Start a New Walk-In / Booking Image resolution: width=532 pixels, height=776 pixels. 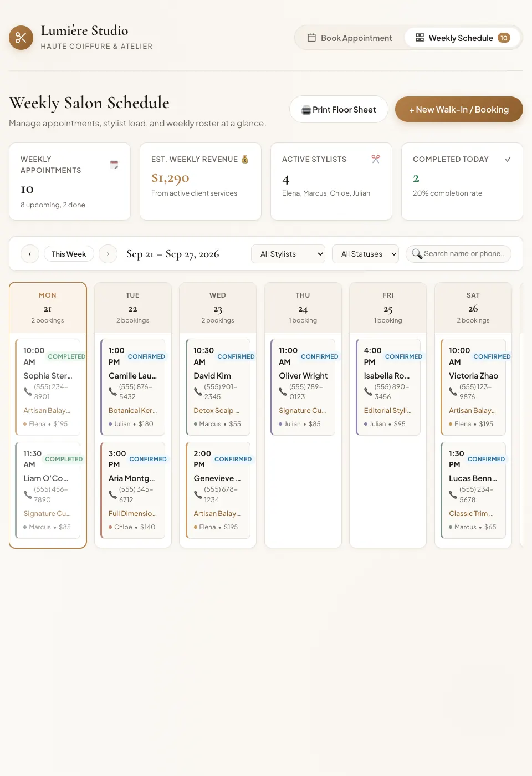point(459,109)
